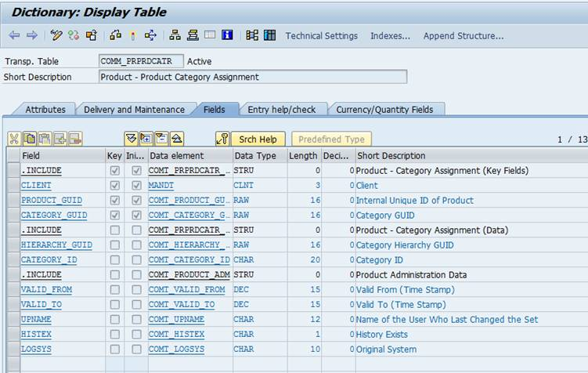Screen dimensions: 588x373
Task: Run the Check icon in toolbar
Action: (x=115, y=35)
